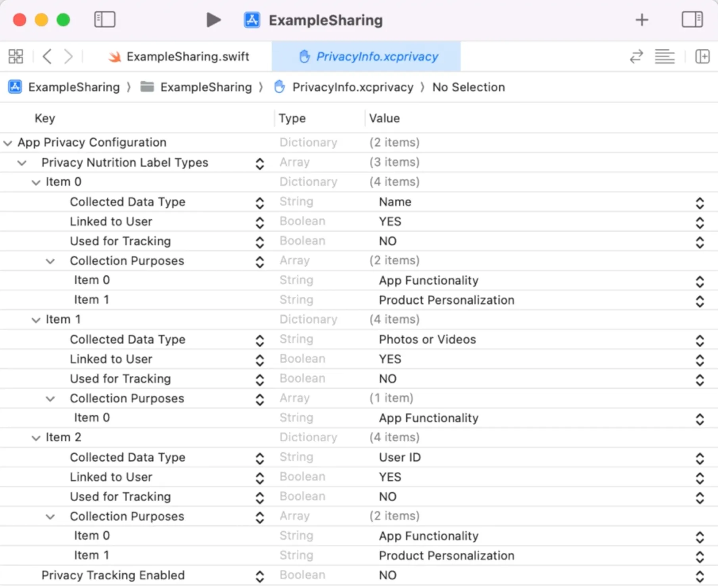Click the Type column header
Screen dimensions: 718x588
(x=292, y=118)
